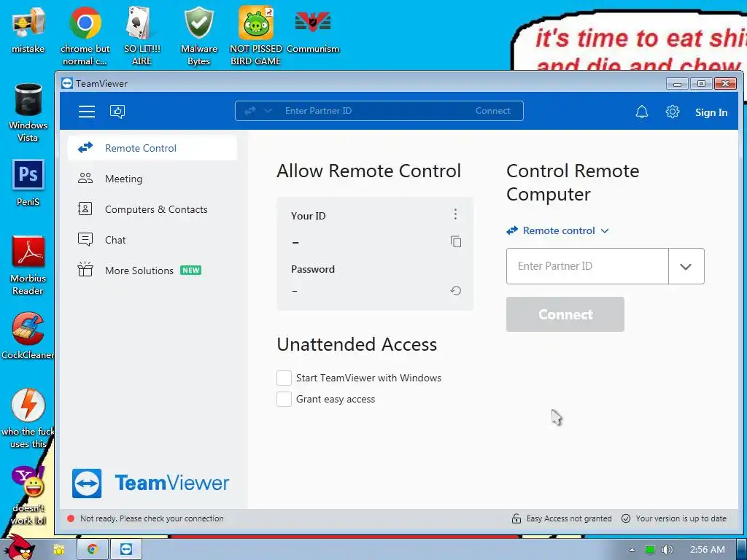
Task: Click the Unattended Access heading
Action: tap(357, 344)
